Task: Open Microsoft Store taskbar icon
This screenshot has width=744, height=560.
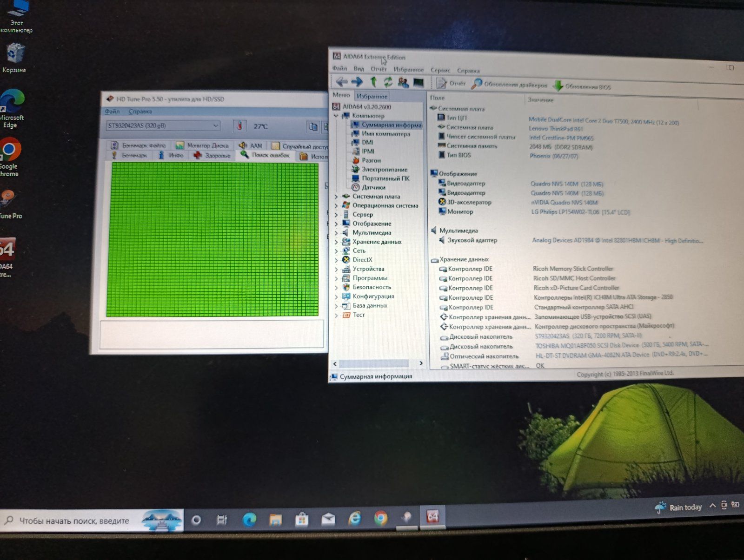Action: (x=302, y=519)
